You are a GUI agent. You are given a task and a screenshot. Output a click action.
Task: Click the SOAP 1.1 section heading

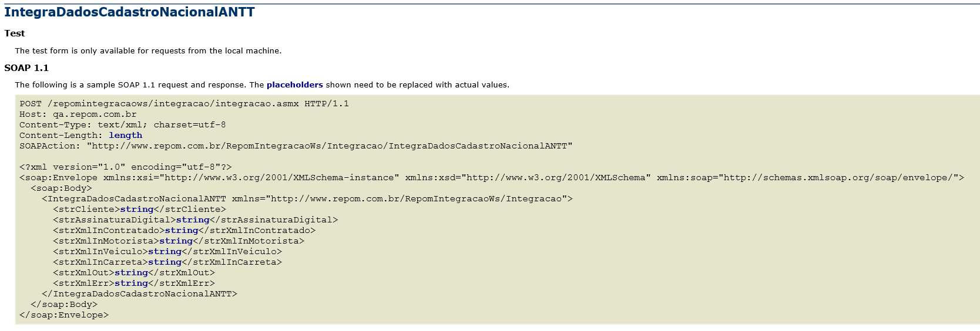[x=26, y=68]
